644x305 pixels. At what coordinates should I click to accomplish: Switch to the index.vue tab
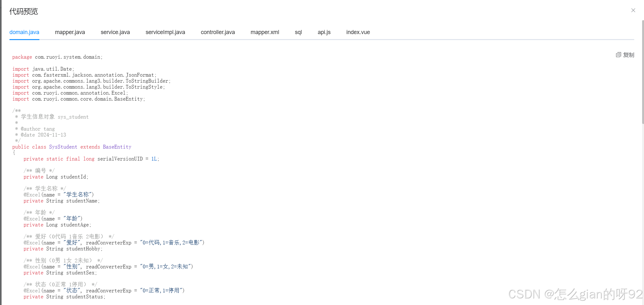(358, 32)
